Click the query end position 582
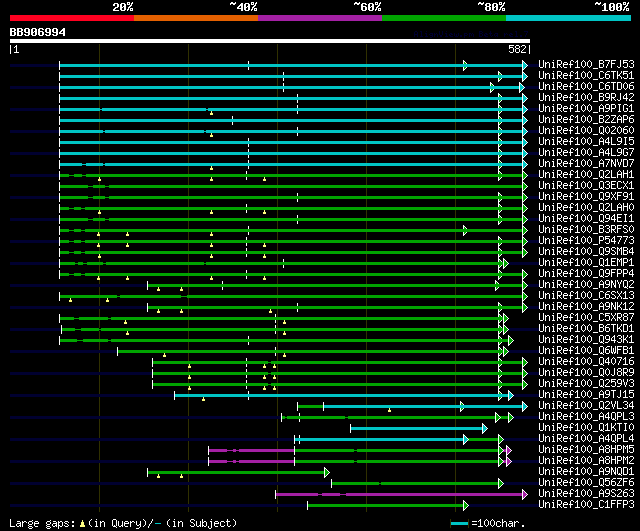This screenshot has height=531, width=640. coord(517,49)
